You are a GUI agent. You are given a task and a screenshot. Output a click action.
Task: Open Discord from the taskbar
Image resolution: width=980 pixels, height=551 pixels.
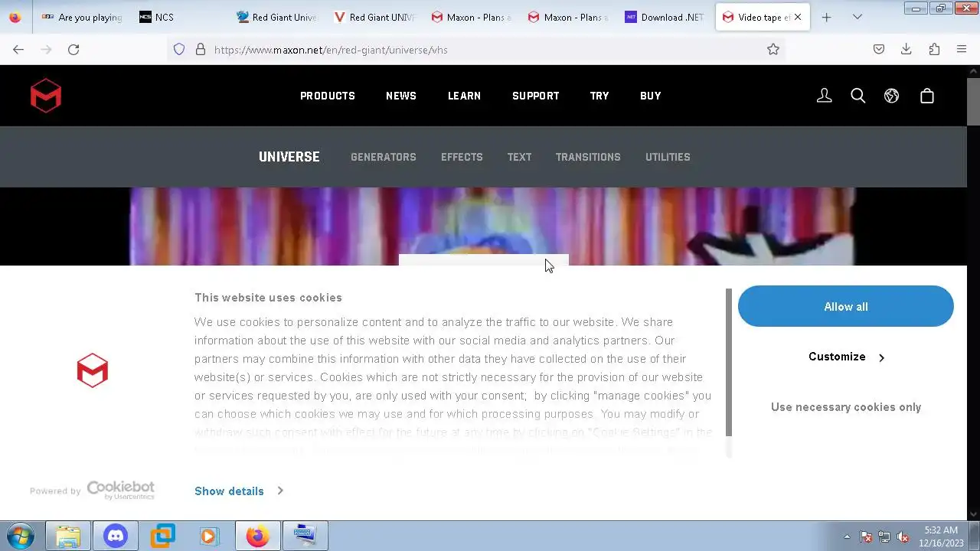click(116, 536)
